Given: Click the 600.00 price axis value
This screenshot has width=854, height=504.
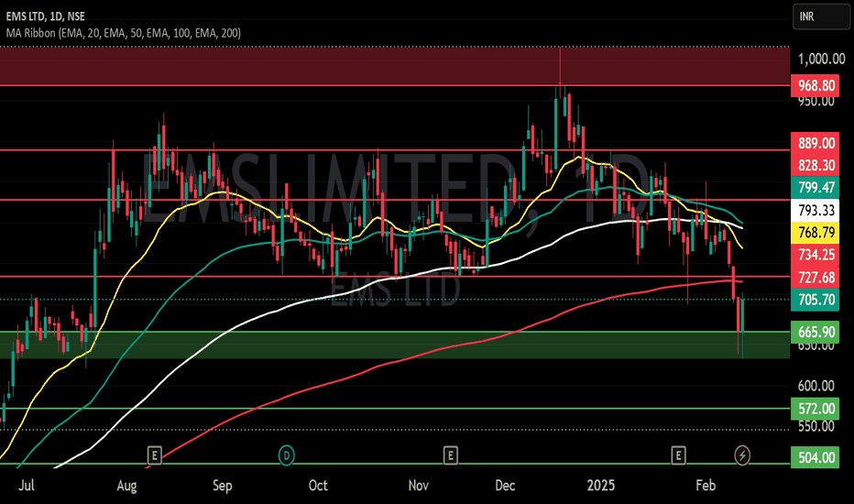Looking at the screenshot, I should (816, 386).
